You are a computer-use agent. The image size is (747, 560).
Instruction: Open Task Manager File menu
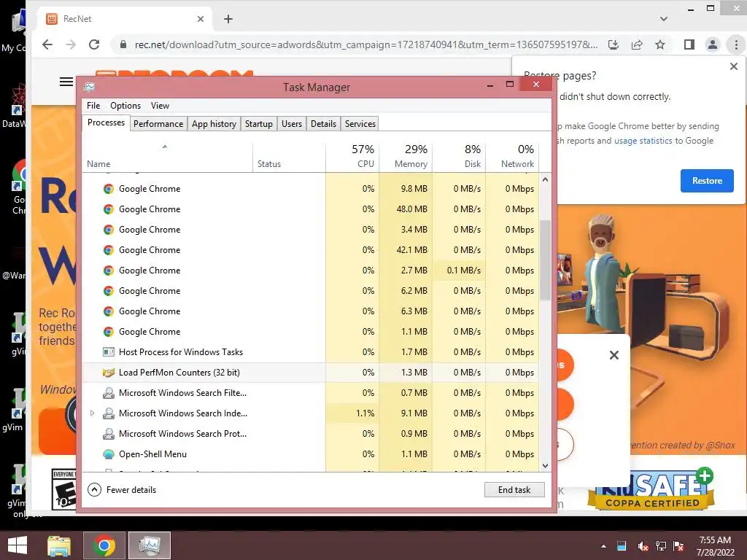pyautogui.click(x=93, y=106)
